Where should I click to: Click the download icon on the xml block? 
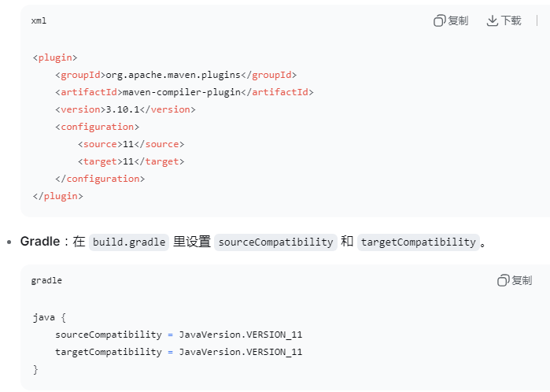(493, 21)
